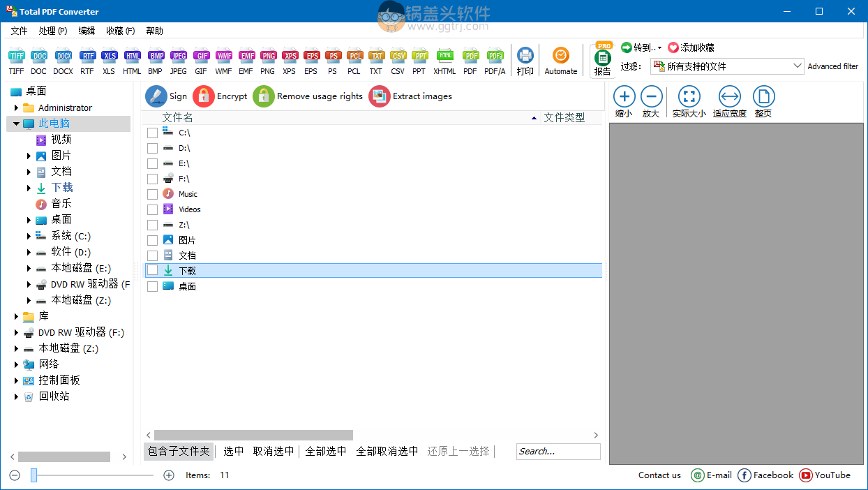This screenshot has height=490, width=868.
Task: Open the 处理 (P) menu
Action: click(x=53, y=31)
